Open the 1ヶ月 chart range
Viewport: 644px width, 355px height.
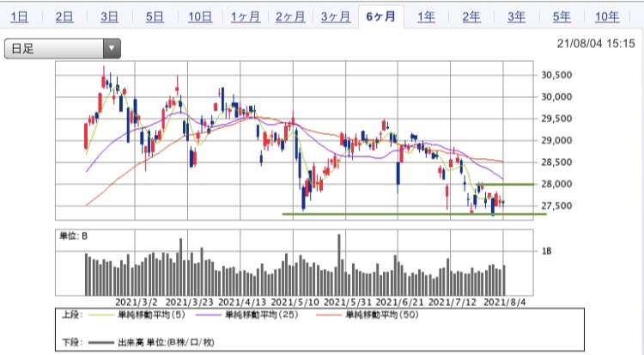click(246, 17)
